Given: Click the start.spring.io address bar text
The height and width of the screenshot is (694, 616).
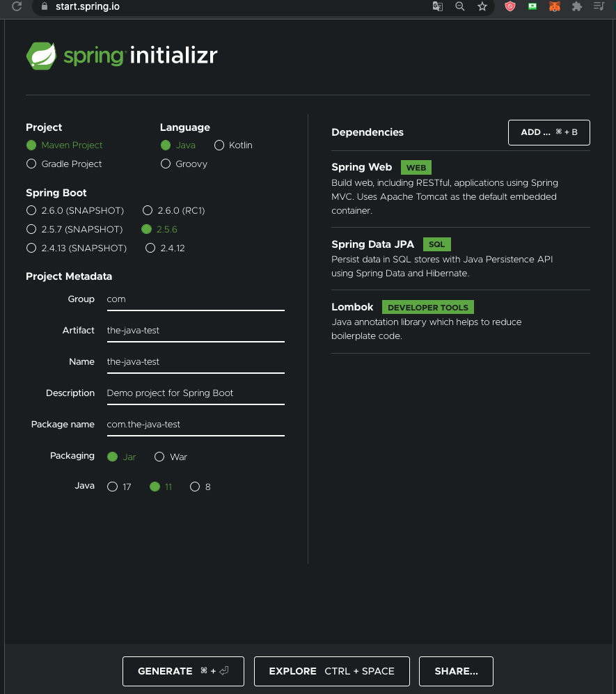Looking at the screenshot, I should (88, 7).
